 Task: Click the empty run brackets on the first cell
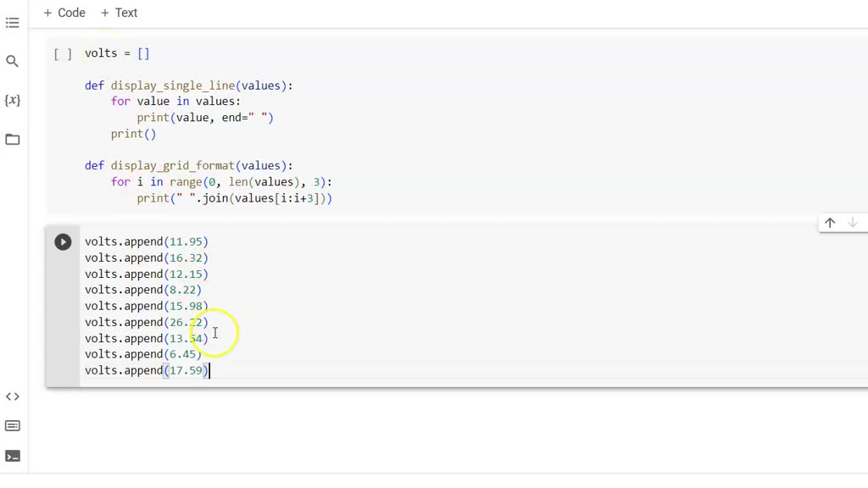63,53
